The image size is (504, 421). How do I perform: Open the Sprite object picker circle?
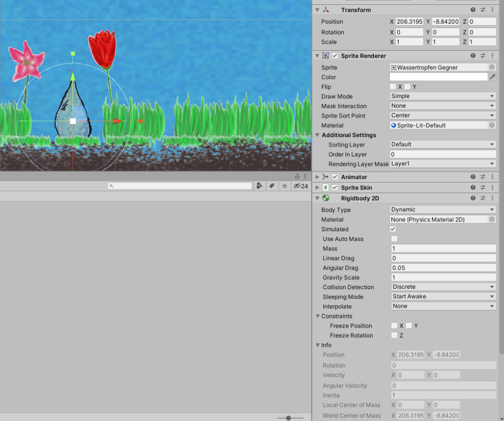pyautogui.click(x=492, y=67)
